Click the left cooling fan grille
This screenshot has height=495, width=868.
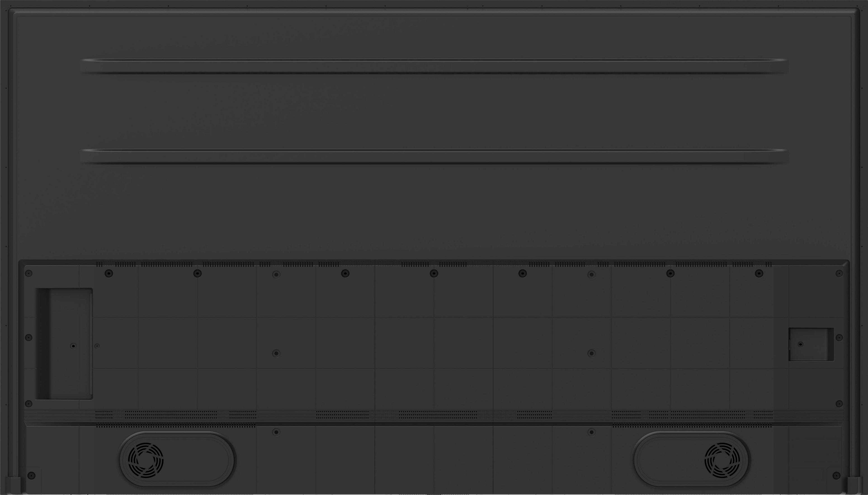[146, 460]
